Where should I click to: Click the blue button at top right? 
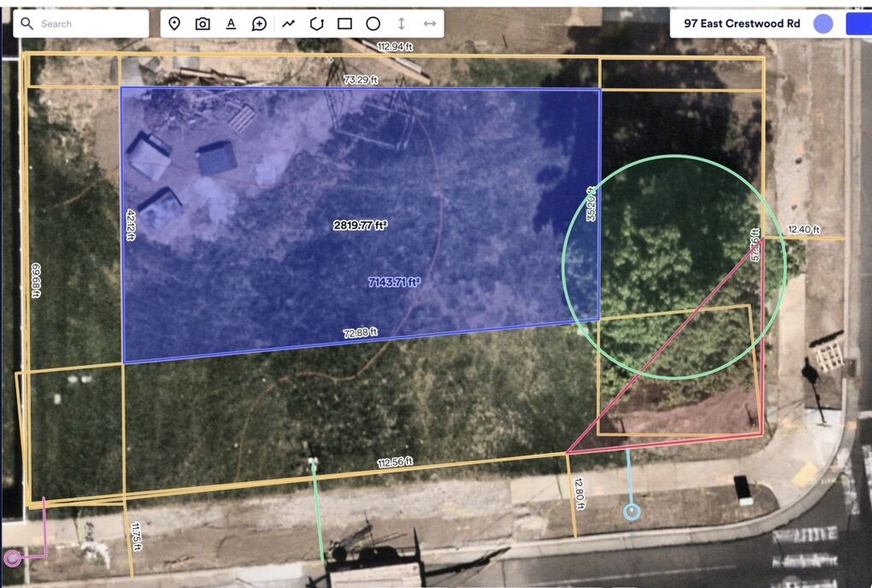click(x=858, y=24)
